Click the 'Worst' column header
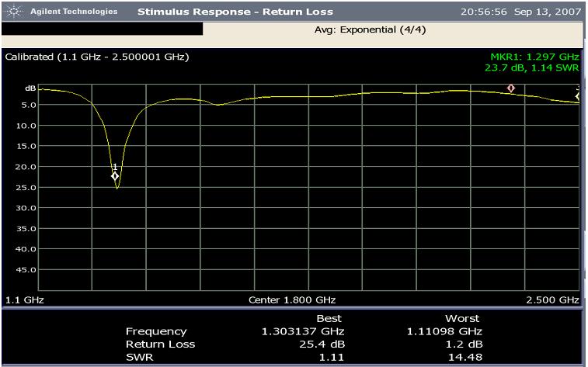This screenshot has height=367, width=588. [x=462, y=319]
